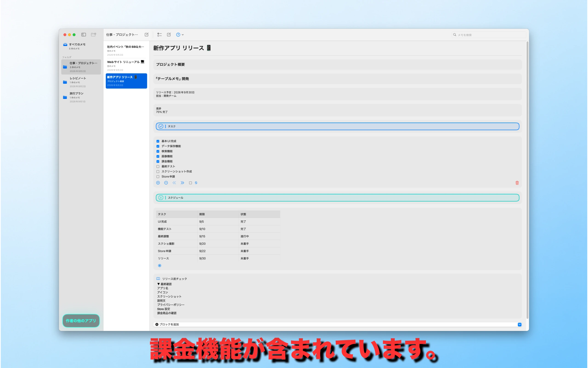The height and width of the screenshot is (368, 588).
Task: Check the 最終テスト checkbox
Action: coord(158,167)
